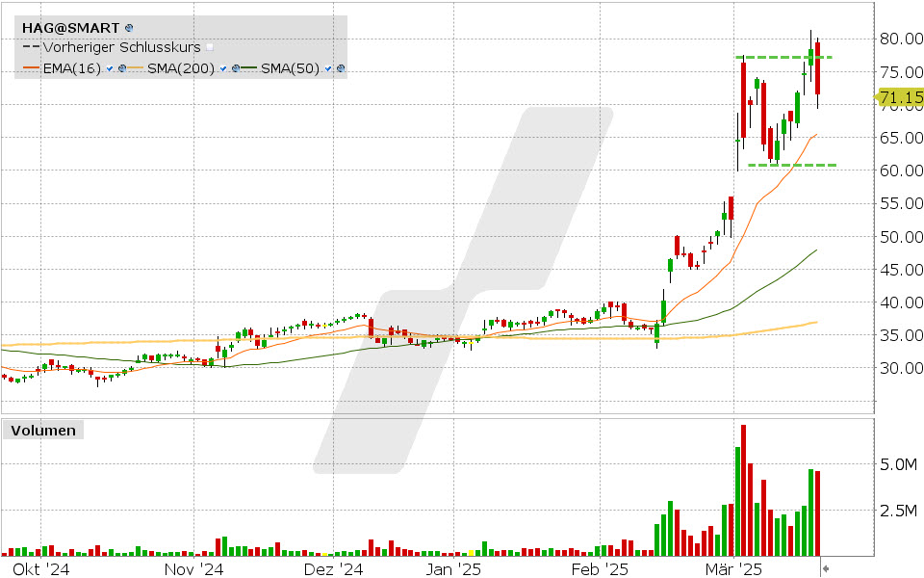
Task: Click the upper green dashed resistance line
Action: (784, 57)
